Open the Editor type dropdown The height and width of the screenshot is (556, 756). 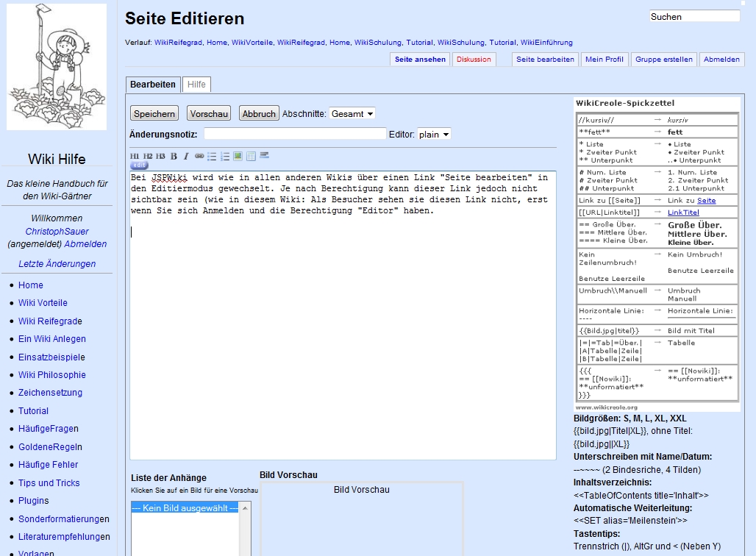point(434,135)
